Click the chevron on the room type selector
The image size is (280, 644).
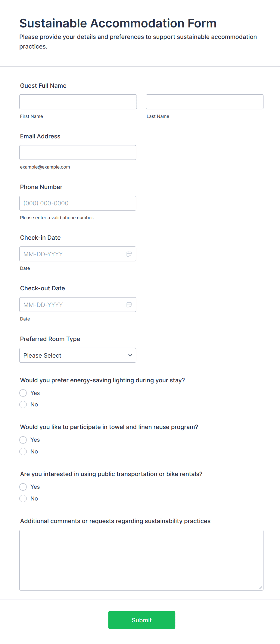pyautogui.click(x=130, y=355)
